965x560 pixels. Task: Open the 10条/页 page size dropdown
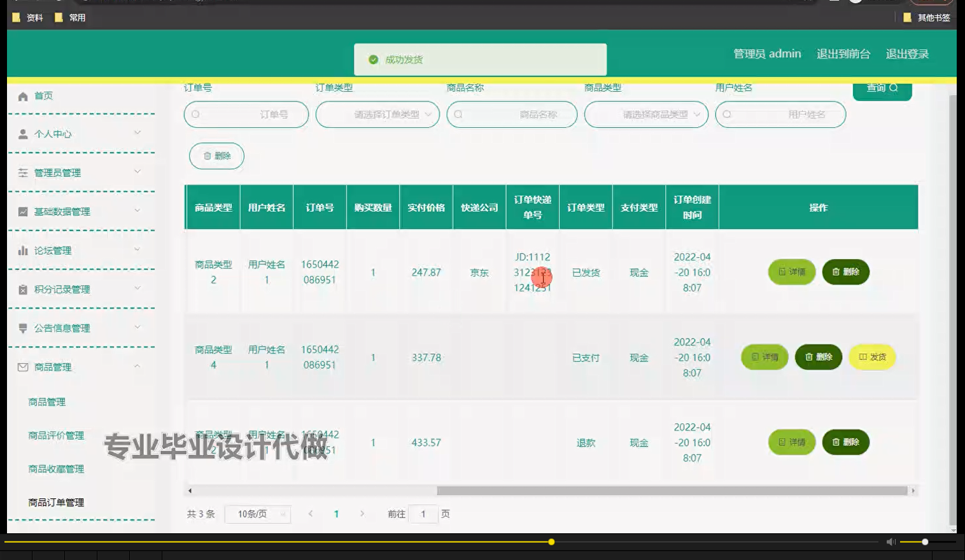coord(257,514)
